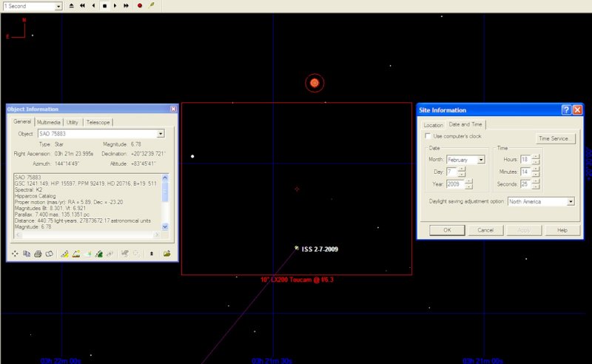Click the '10" LX200 Toucam @ f/6.3' label
Screen dimensions: 592x364
pos(297,280)
